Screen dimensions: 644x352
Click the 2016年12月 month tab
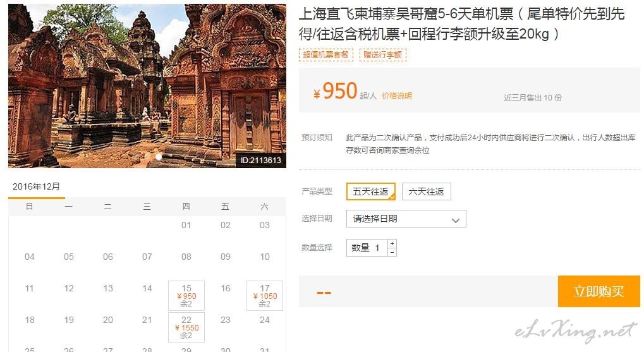[37, 187]
